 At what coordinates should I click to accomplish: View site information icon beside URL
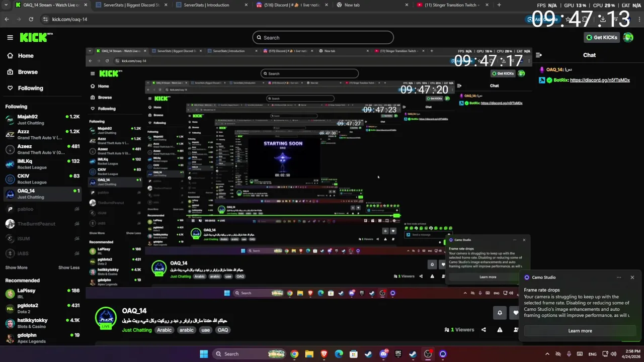[x=45, y=19]
